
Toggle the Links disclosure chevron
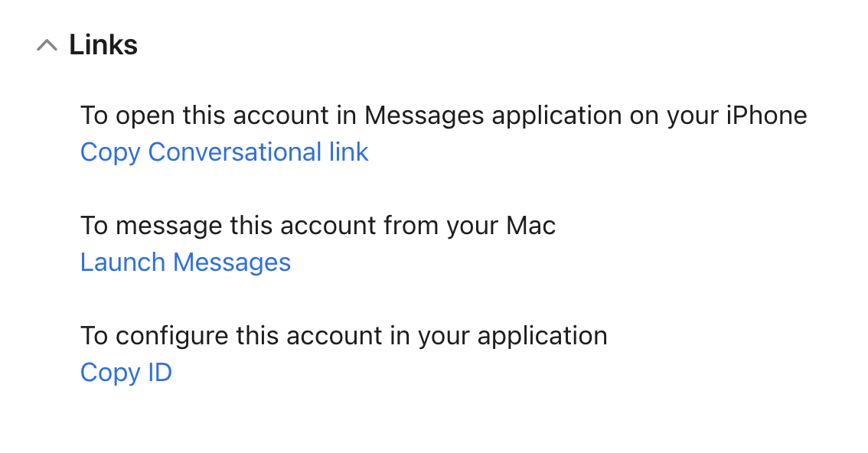pyautogui.click(x=47, y=46)
